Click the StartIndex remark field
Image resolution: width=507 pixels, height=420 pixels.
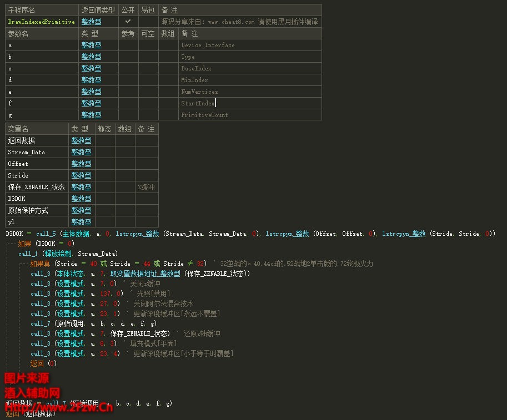250,103
